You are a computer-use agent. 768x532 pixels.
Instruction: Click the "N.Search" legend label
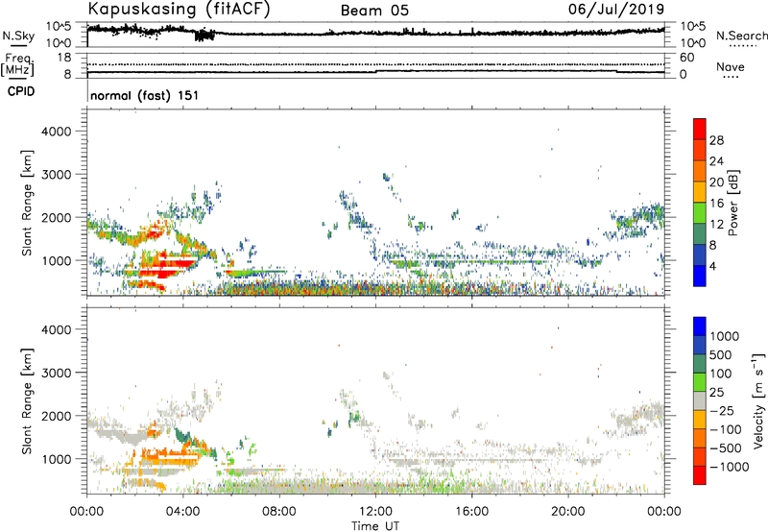pos(741,36)
